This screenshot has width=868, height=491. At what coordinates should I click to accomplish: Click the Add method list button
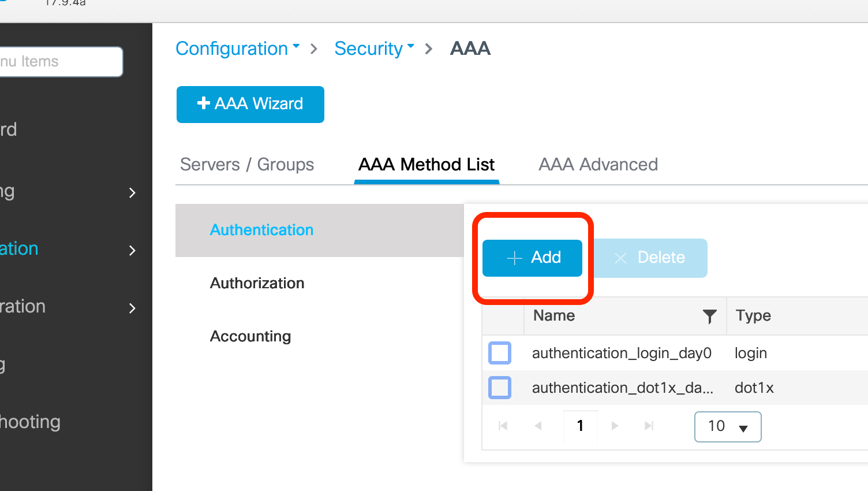point(532,258)
